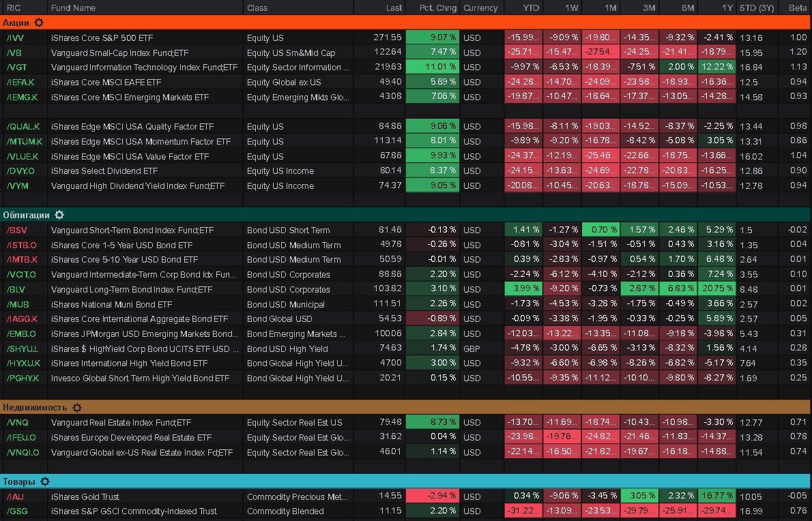This screenshot has width=812, height=521.
Task: Open the /VB ticker link
Action: coord(14,53)
